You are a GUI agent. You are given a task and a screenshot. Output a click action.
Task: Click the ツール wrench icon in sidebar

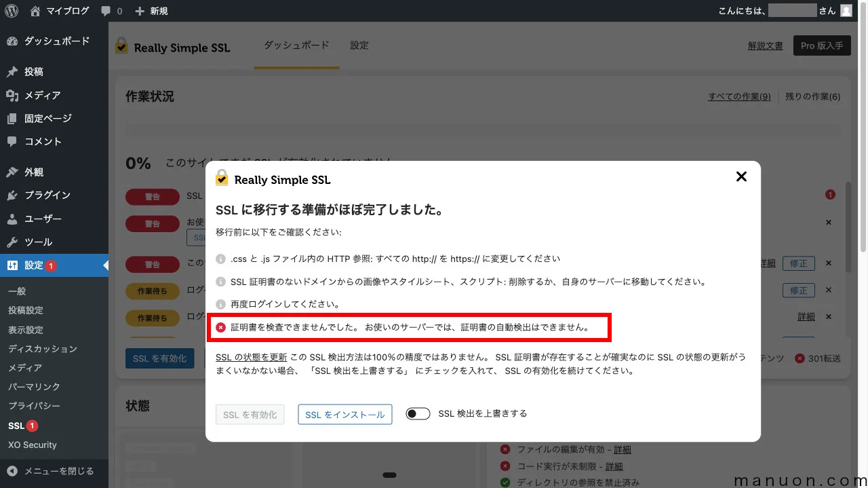pos(12,241)
